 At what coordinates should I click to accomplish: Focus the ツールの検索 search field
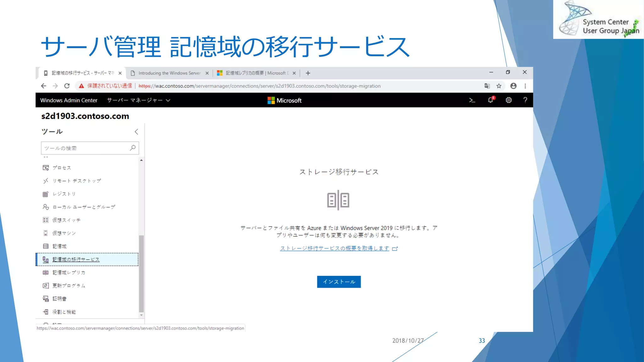90,148
